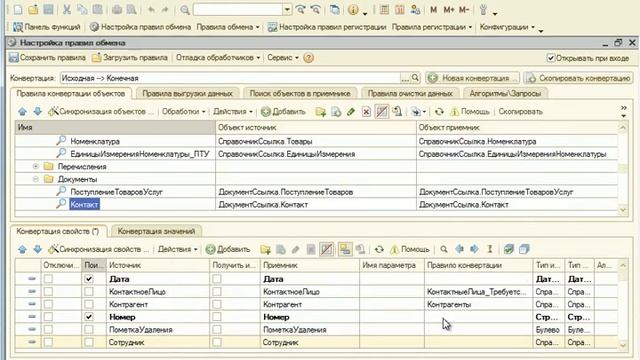Image resolution: width=640 pixels, height=360 pixels.
Task: Click the open file folder icon
Action: pyautogui.click(x=33, y=9)
